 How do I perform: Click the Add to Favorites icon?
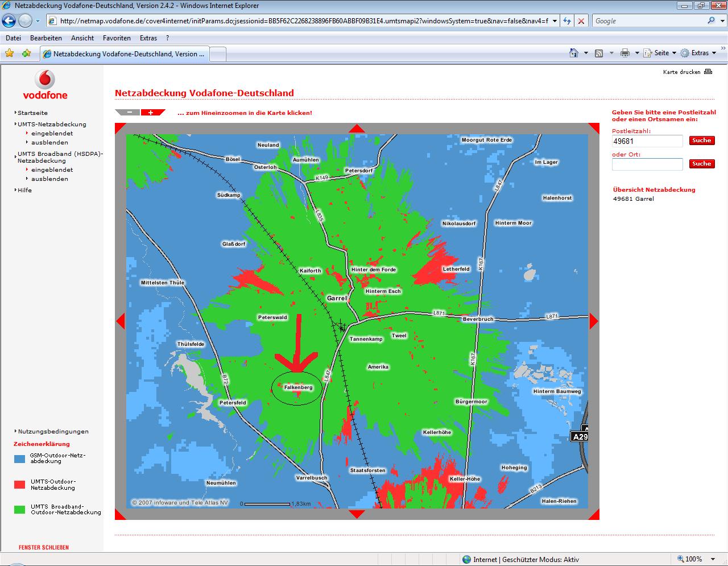[26, 53]
